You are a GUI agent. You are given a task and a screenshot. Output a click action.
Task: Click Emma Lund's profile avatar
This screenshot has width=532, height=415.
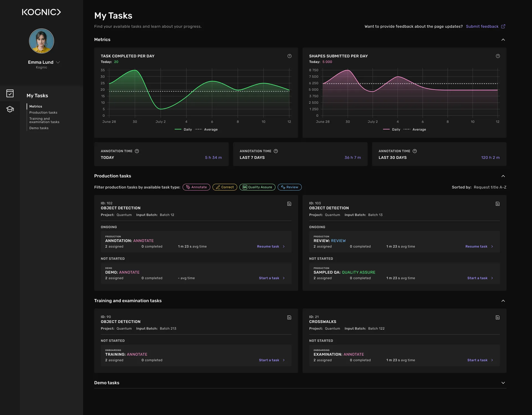(x=42, y=41)
